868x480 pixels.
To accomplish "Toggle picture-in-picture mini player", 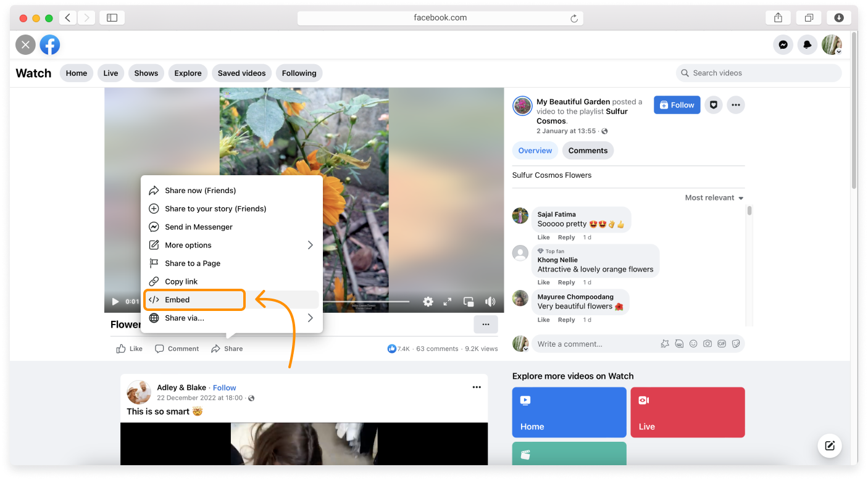I will [x=469, y=302].
